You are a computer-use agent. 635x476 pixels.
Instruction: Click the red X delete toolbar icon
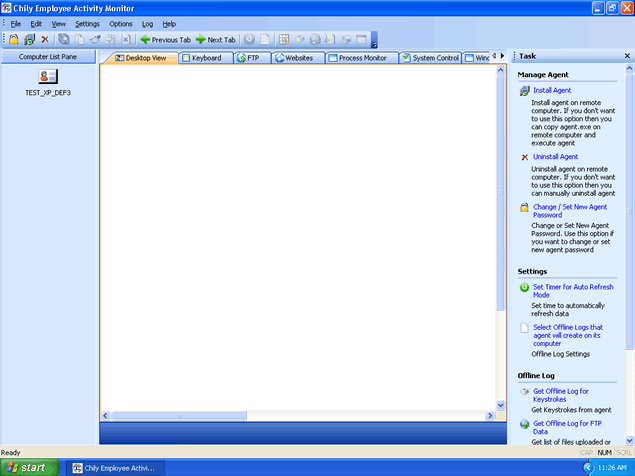point(45,39)
